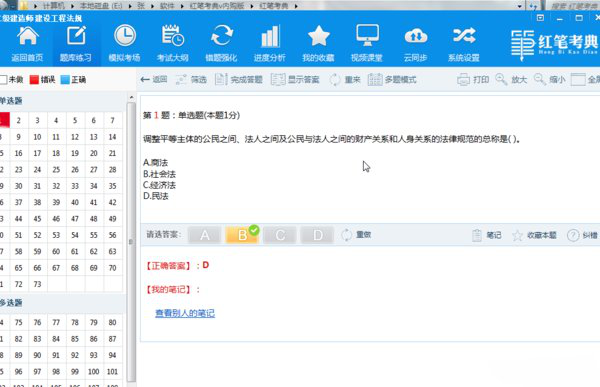Start 云同步 cloud sync
The height and width of the screenshot is (387, 600).
click(416, 43)
